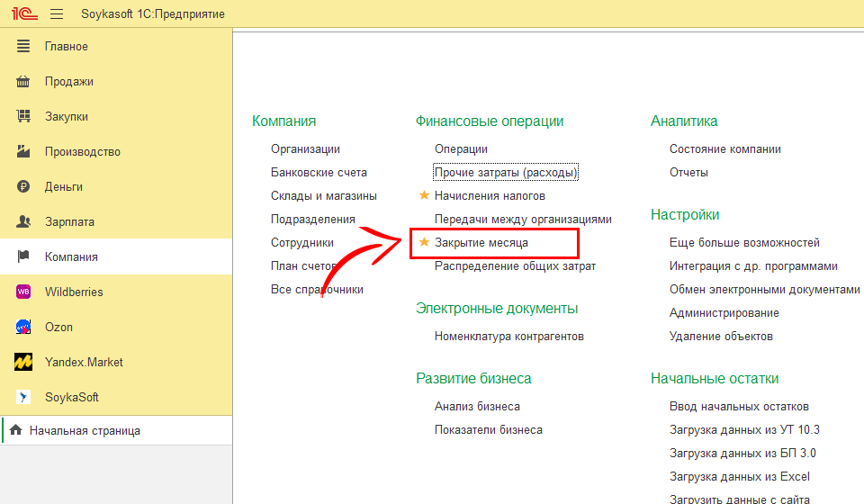
Task: Click the home icon on Начальная страница
Action: coord(15,431)
